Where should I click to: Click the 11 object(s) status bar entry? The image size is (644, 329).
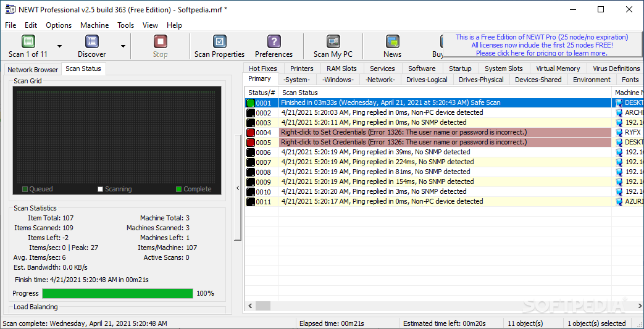point(525,323)
